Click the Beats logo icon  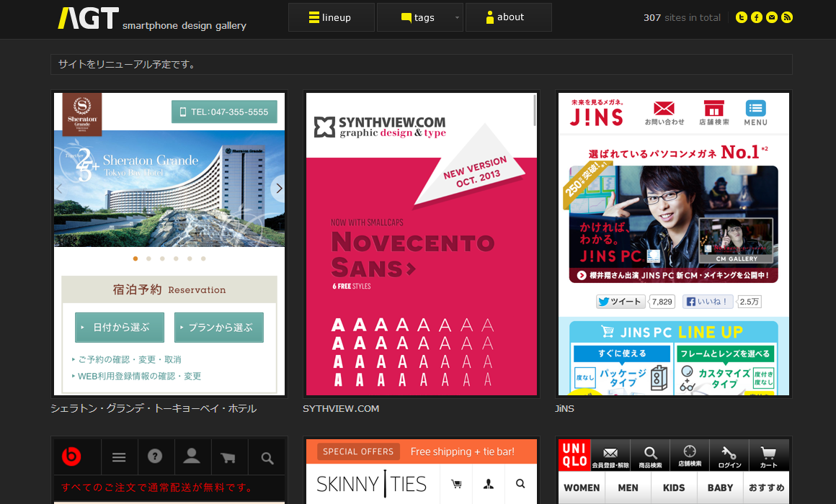click(x=71, y=456)
